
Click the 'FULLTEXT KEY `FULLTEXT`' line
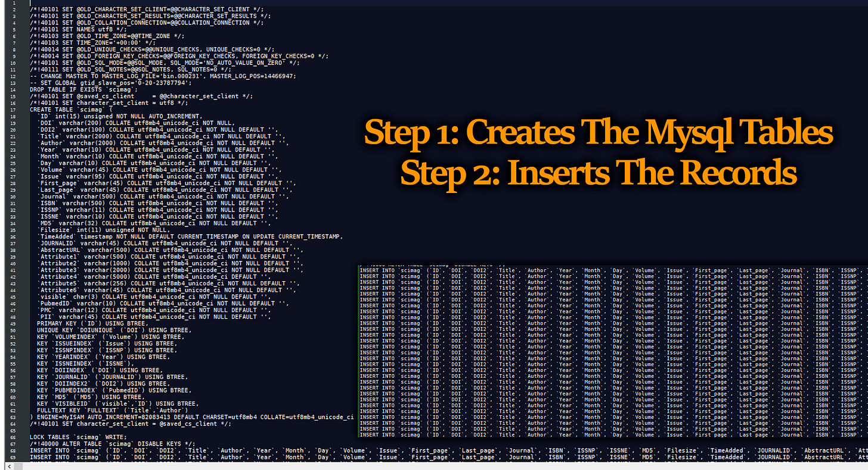[x=112, y=410]
